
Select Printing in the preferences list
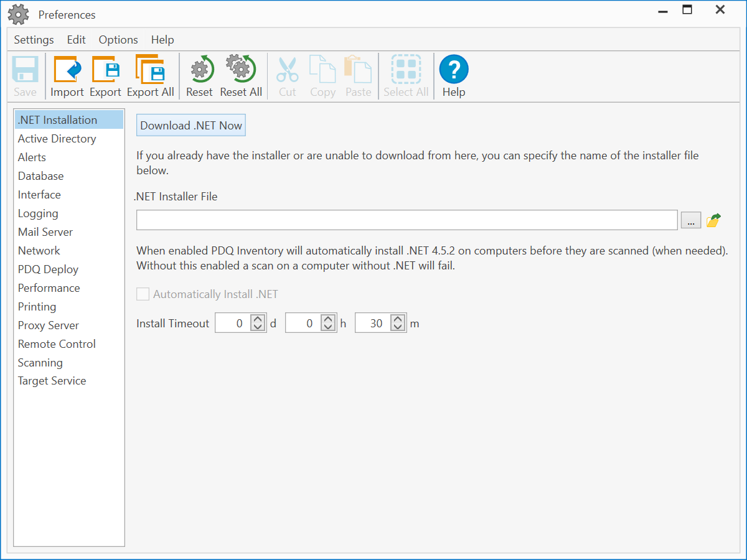[x=69, y=307]
